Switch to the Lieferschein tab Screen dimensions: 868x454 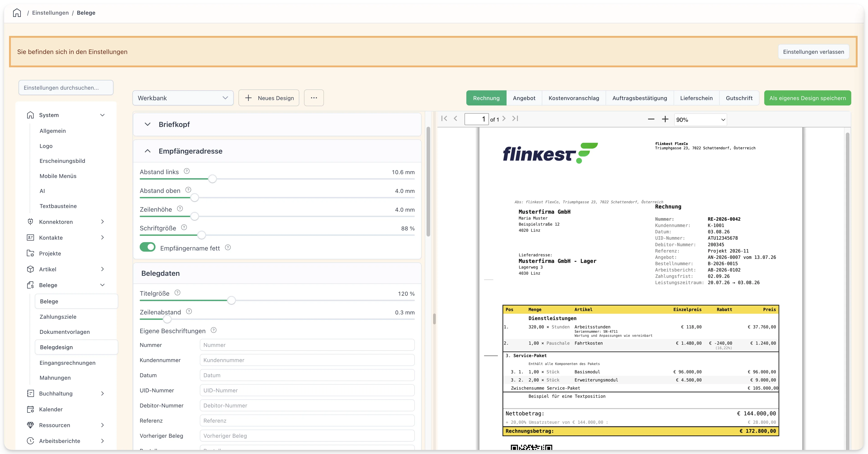point(696,98)
